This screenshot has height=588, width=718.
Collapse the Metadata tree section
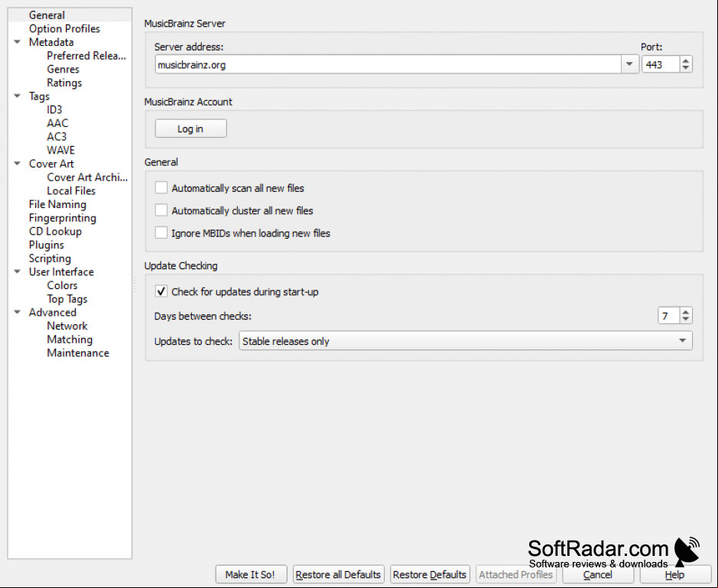(x=18, y=42)
